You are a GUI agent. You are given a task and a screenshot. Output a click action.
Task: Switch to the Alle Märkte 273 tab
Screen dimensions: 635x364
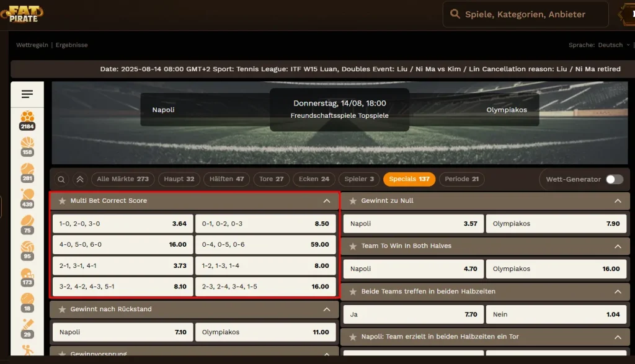point(123,179)
